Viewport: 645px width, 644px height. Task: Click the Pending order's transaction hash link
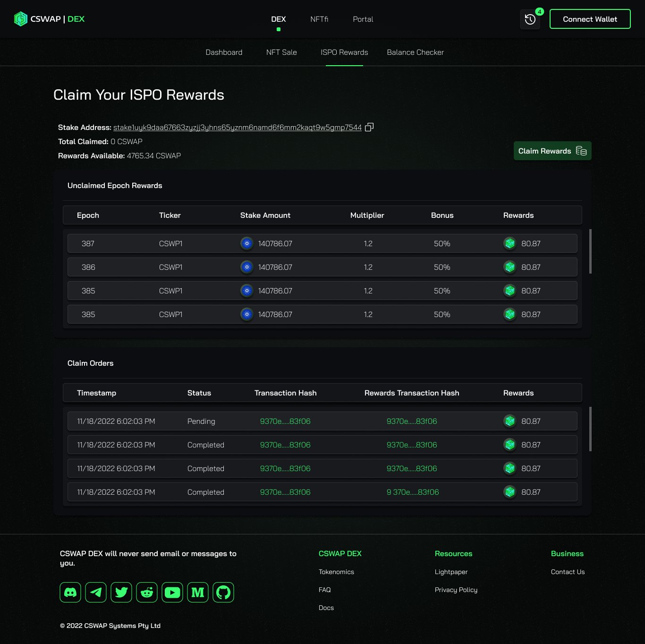(x=285, y=421)
